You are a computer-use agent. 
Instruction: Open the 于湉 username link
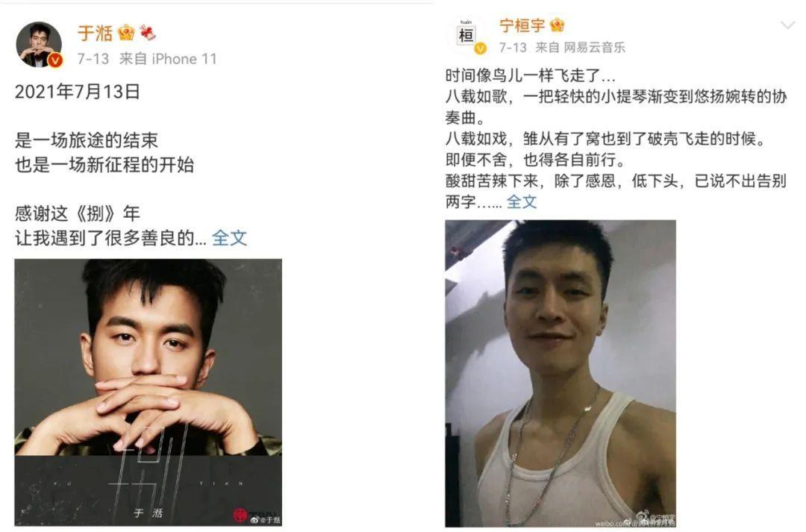pyautogui.click(x=95, y=34)
